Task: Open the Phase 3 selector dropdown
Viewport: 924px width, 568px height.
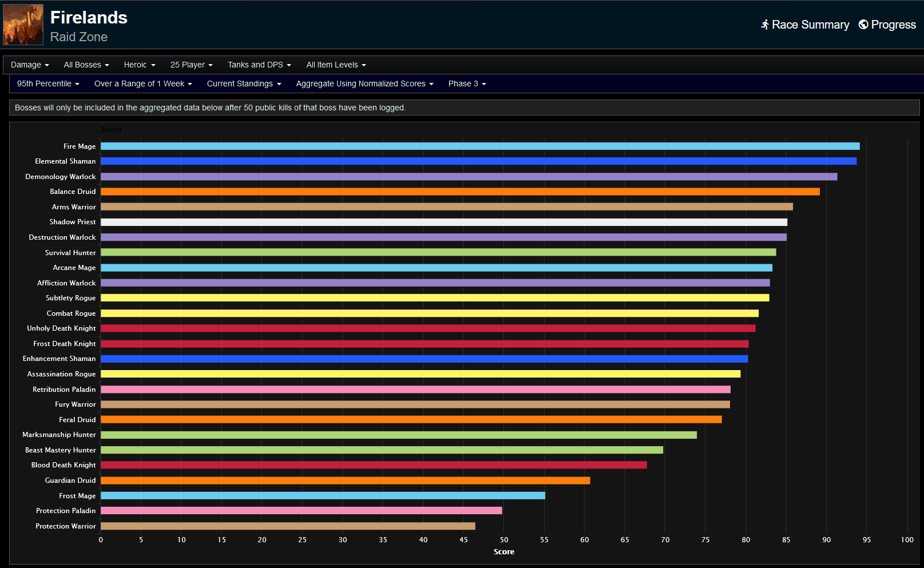Action: [467, 84]
